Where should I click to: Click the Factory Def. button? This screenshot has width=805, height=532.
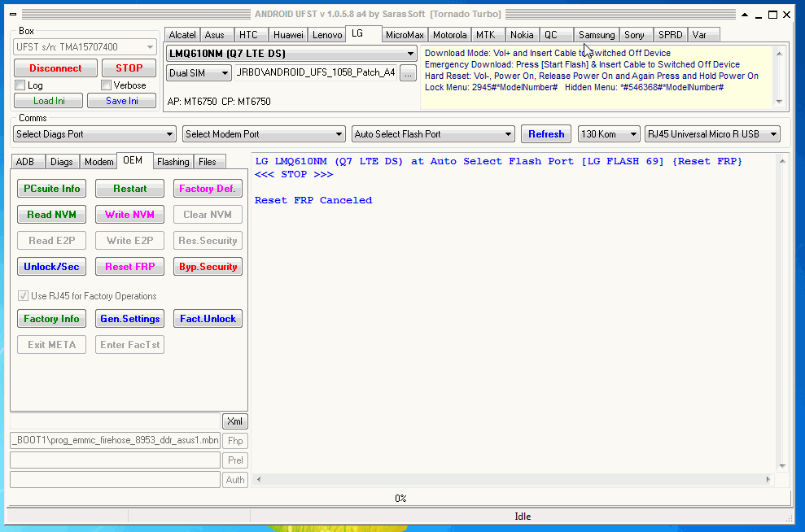click(208, 189)
